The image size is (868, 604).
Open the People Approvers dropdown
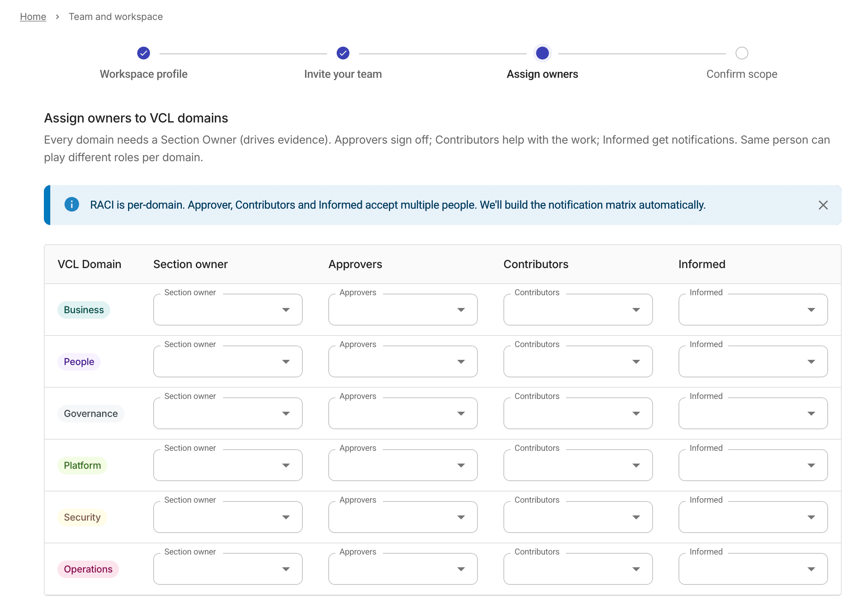(403, 361)
